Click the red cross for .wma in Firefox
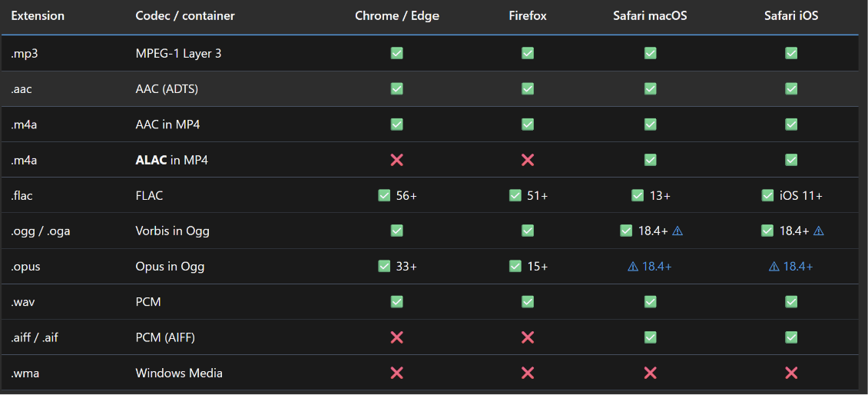 tap(528, 373)
